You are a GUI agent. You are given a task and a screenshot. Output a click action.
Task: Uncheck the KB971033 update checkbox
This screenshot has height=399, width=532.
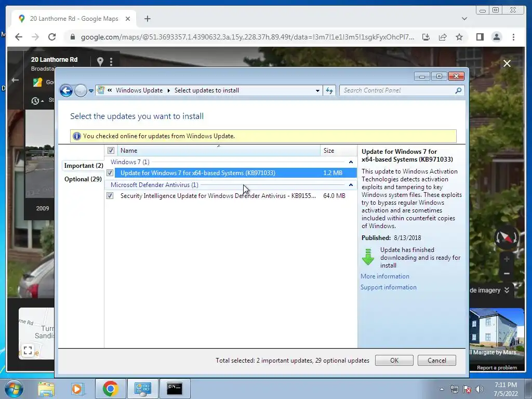pyautogui.click(x=110, y=173)
